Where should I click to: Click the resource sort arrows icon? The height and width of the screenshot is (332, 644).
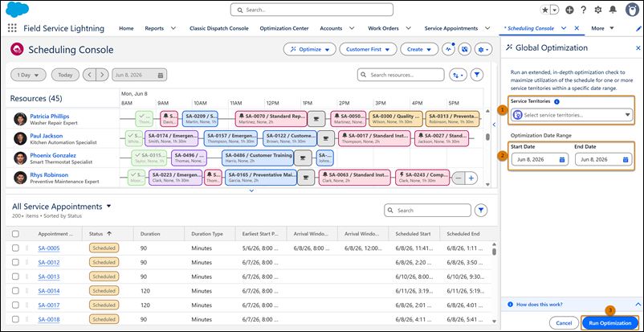tap(458, 75)
